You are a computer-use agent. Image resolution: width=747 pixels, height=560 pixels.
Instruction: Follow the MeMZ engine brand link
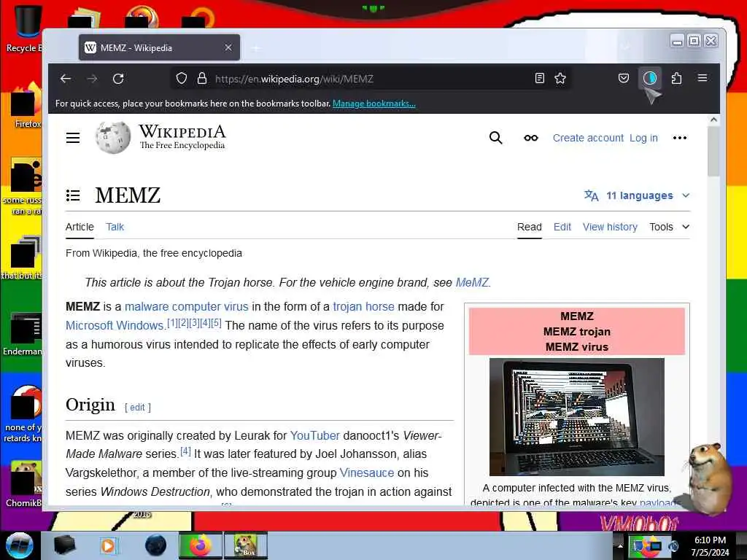472,282
